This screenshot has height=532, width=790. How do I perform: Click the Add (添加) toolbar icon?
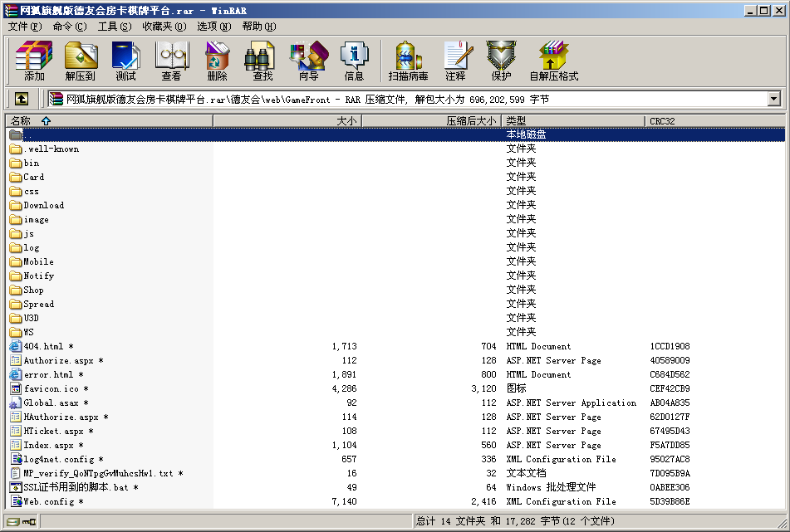point(34,61)
